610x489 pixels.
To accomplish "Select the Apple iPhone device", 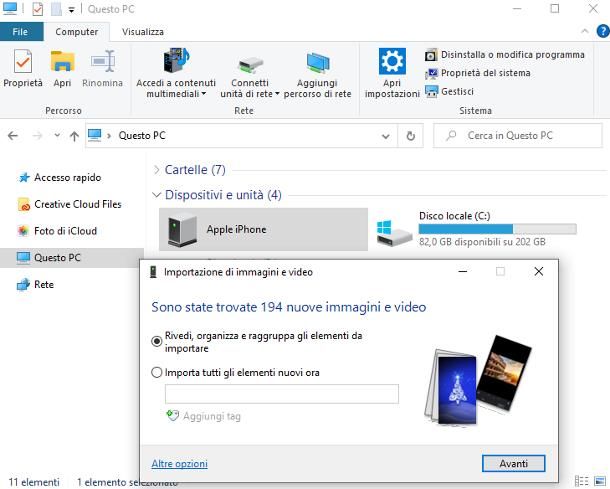I will pos(263,229).
